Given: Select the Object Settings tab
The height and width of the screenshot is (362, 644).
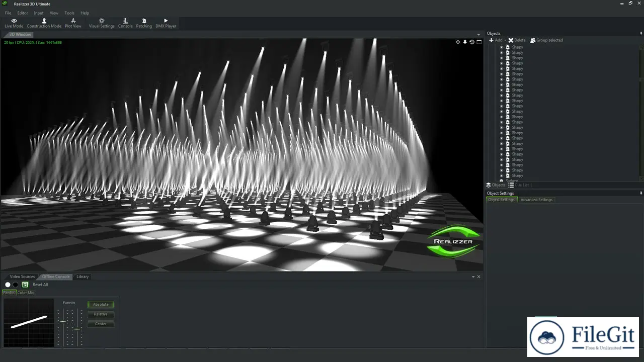Looking at the screenshot, I should coord(501,200).
